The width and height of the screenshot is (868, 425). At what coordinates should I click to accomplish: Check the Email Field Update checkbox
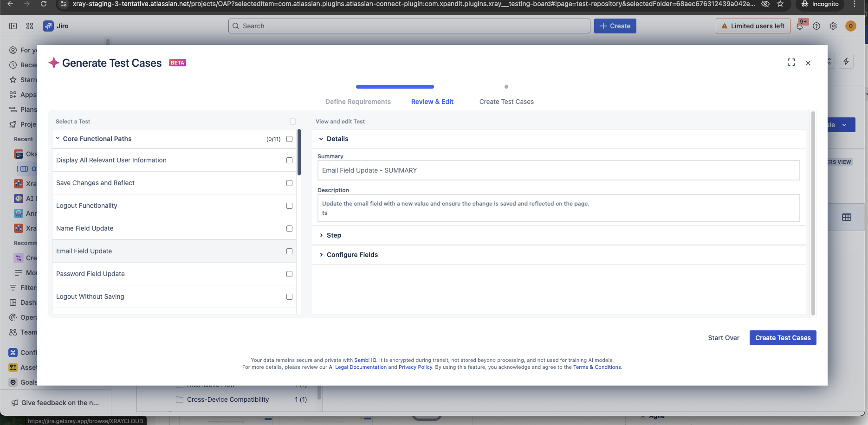pos(289,251)
